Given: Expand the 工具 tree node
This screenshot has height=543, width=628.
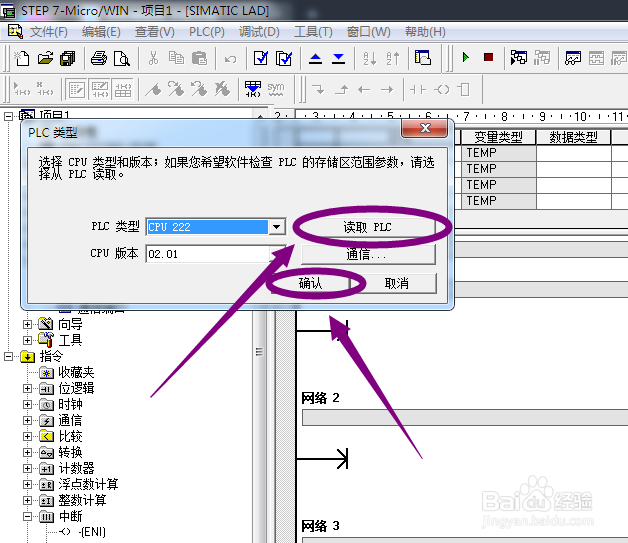Looking at the screenshot, I should tap(27, 340).
